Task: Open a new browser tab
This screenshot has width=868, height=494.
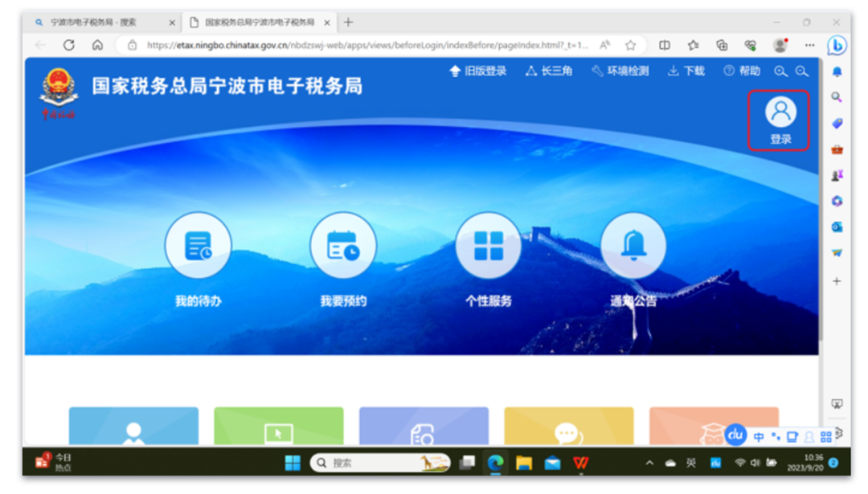Action: pyautogui.click(x=348, y=22)
